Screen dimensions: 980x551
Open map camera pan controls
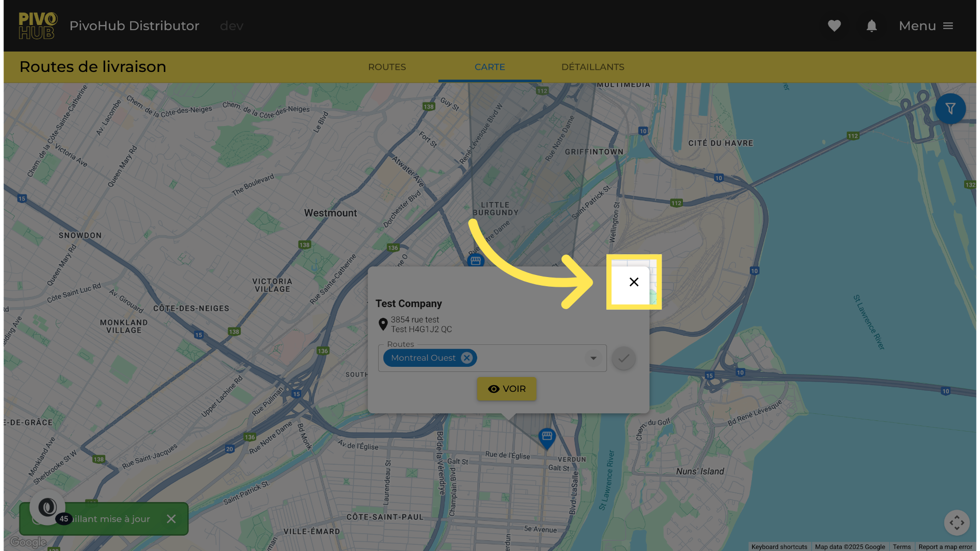click(x=957, y=522)
